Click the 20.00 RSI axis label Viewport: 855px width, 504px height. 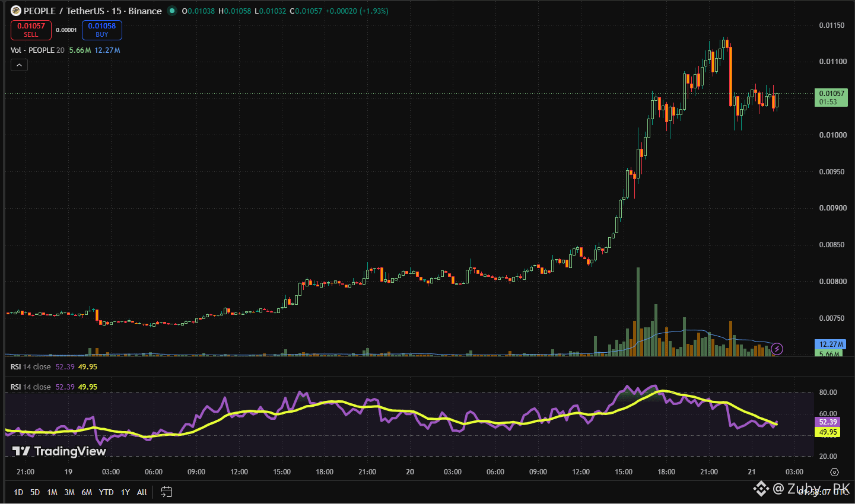pos(828,457)
